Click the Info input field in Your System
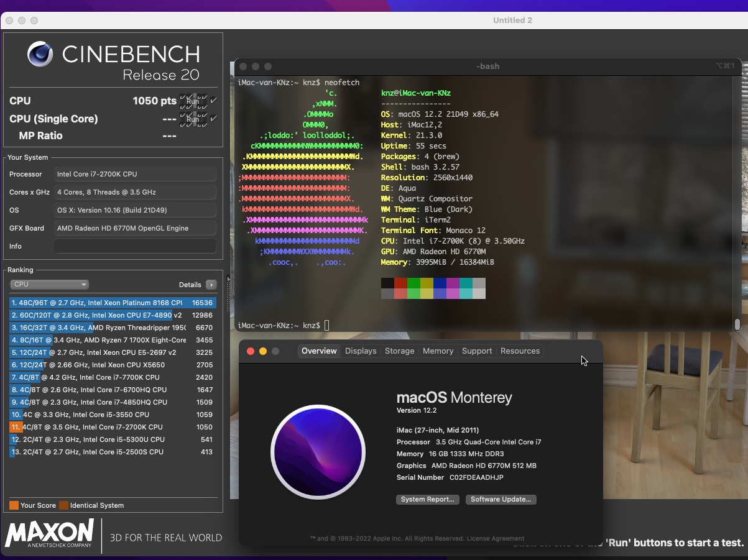 pyautogui.click(x=135, y=246)
